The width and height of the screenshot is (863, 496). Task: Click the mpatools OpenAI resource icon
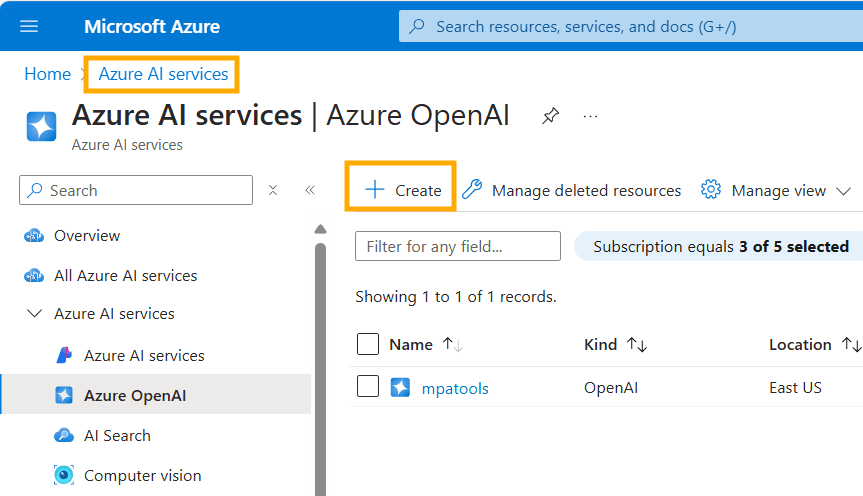coord(400,388)
